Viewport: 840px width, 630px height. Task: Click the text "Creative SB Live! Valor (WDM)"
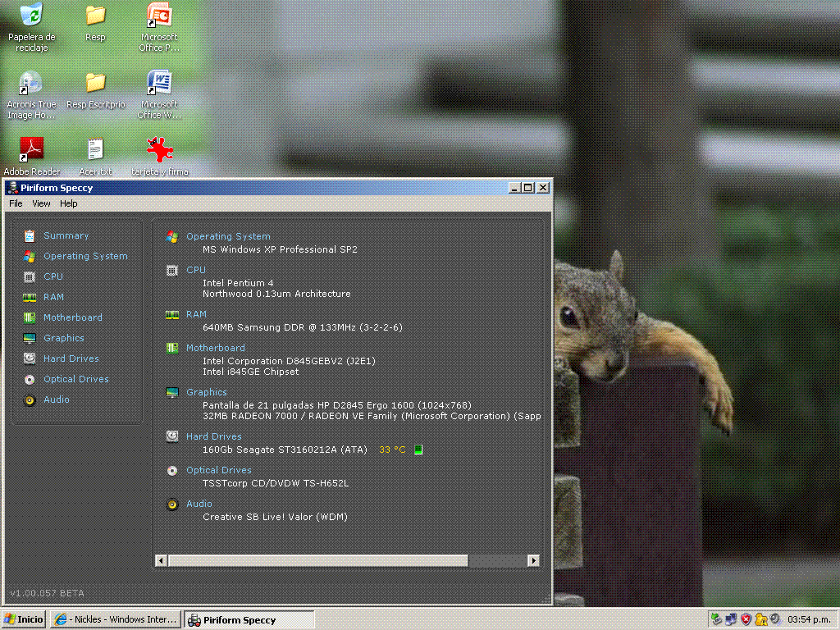(x=275, y=517)
